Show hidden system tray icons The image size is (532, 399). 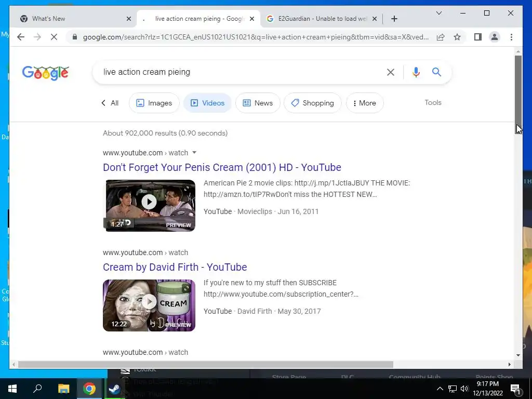pos(440,389)
